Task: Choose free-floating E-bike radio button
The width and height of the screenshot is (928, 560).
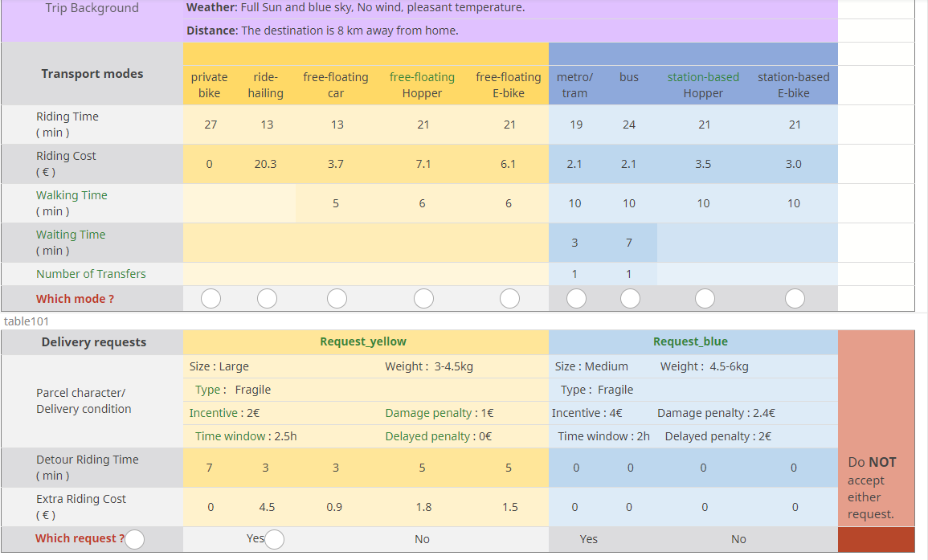Action: (509, 299)
